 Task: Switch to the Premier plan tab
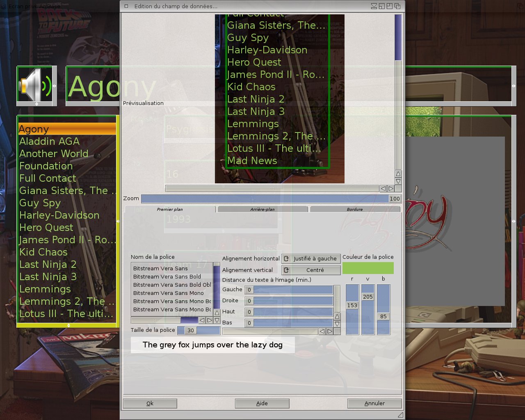pos(170,209)
